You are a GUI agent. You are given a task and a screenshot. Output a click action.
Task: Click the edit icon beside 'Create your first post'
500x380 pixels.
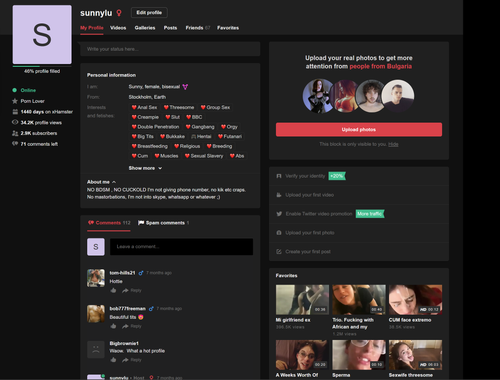pos(279,252)
